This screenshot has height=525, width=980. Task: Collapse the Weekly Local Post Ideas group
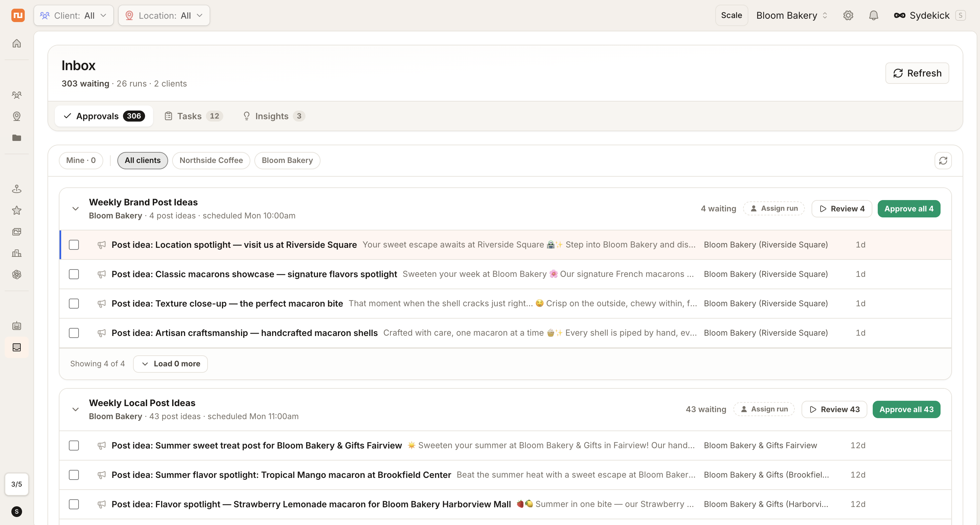coord(75,409)
